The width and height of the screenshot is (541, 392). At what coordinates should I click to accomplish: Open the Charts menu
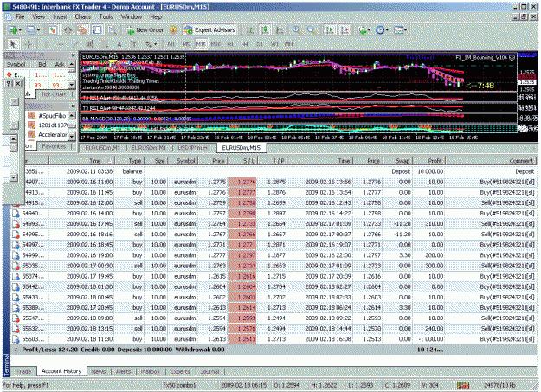pos(83,16)
